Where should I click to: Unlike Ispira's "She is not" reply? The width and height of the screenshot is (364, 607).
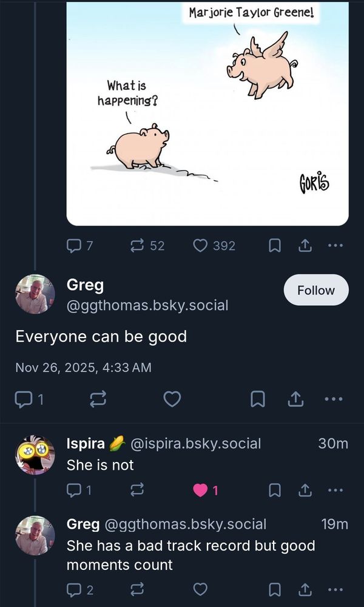tap(206, 490)
